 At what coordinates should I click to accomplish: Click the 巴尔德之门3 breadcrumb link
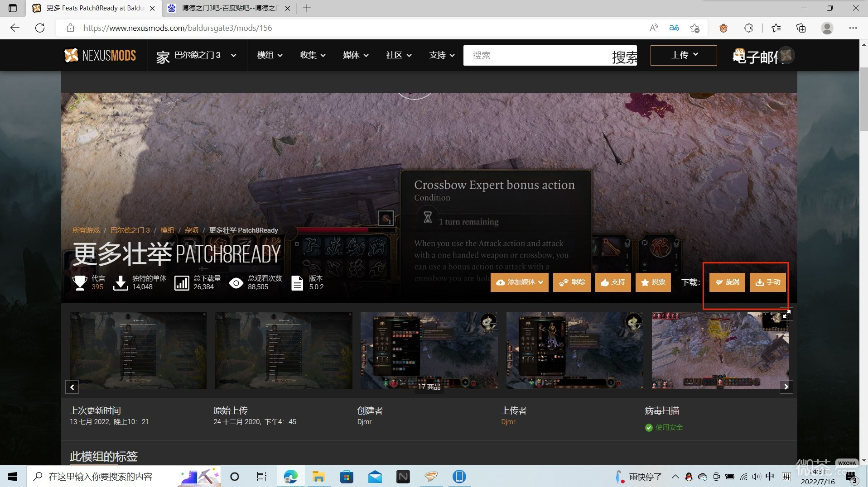(130, 230)
